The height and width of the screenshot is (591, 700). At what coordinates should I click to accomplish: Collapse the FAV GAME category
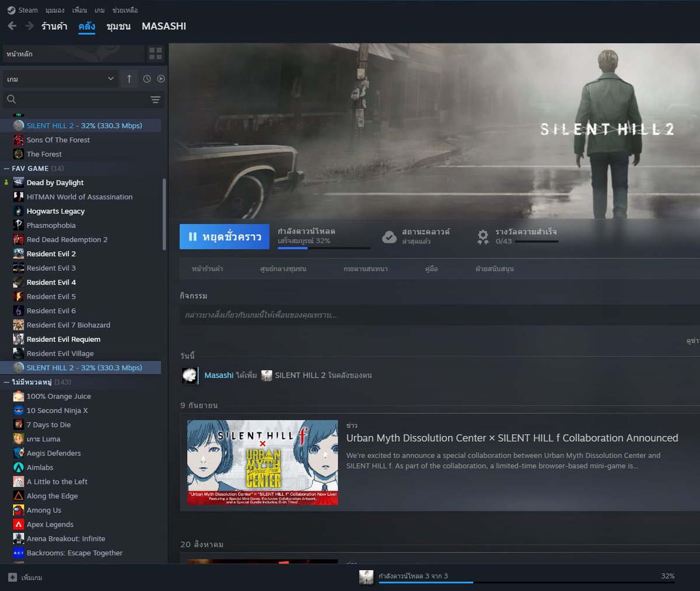[6, 169]
